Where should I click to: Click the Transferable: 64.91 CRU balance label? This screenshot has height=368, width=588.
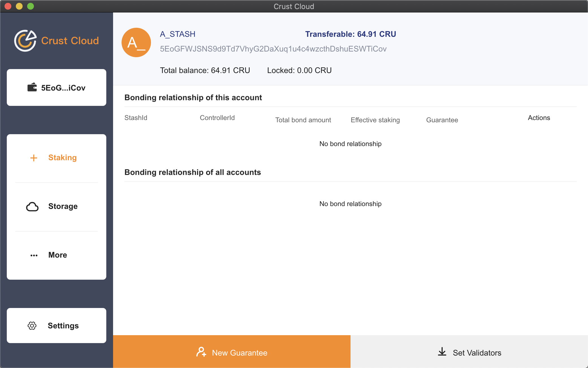[351, 34]
